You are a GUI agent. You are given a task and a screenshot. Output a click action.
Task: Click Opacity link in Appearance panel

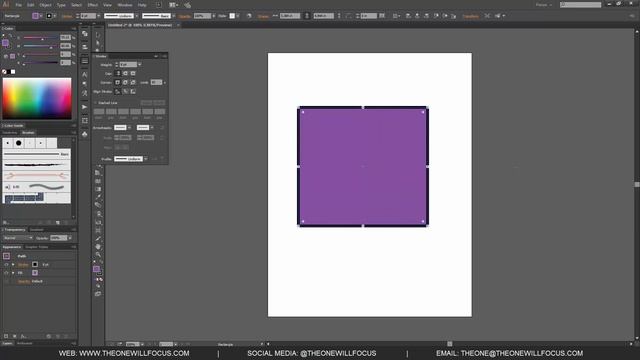point(24,281)
